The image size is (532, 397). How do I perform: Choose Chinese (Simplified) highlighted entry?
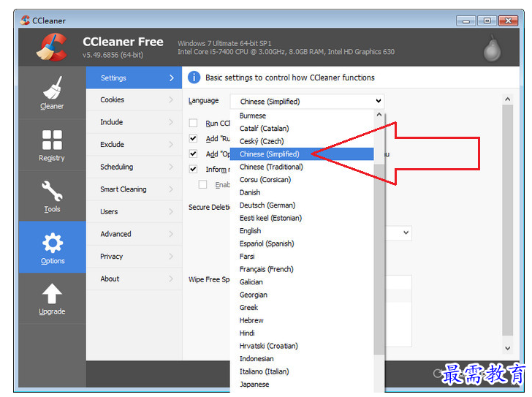(x=302, y=154)
